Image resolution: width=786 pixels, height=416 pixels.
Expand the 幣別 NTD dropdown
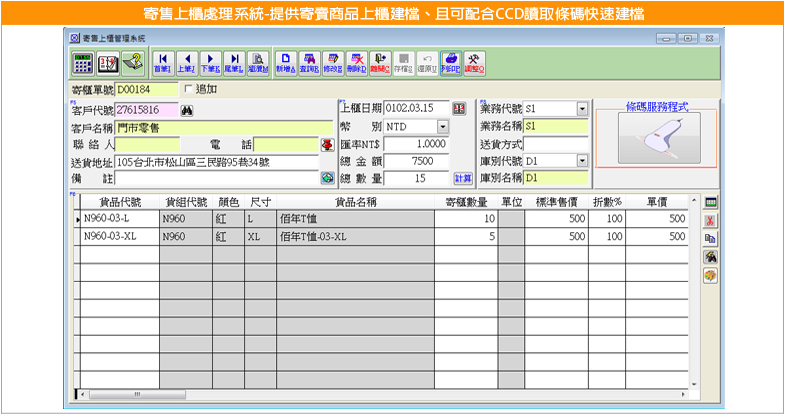click(x=443, y=127)
